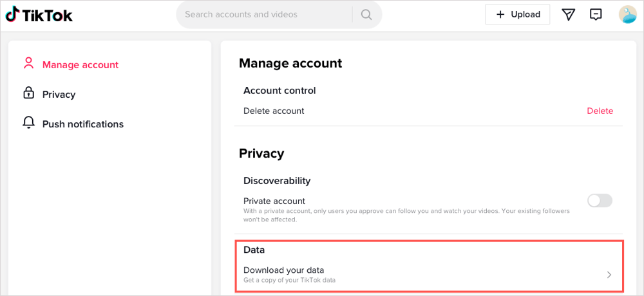Click the Private account label text
Image resolution: width=644 pixels, height=296 pixels.
click(x=274, y=201)
